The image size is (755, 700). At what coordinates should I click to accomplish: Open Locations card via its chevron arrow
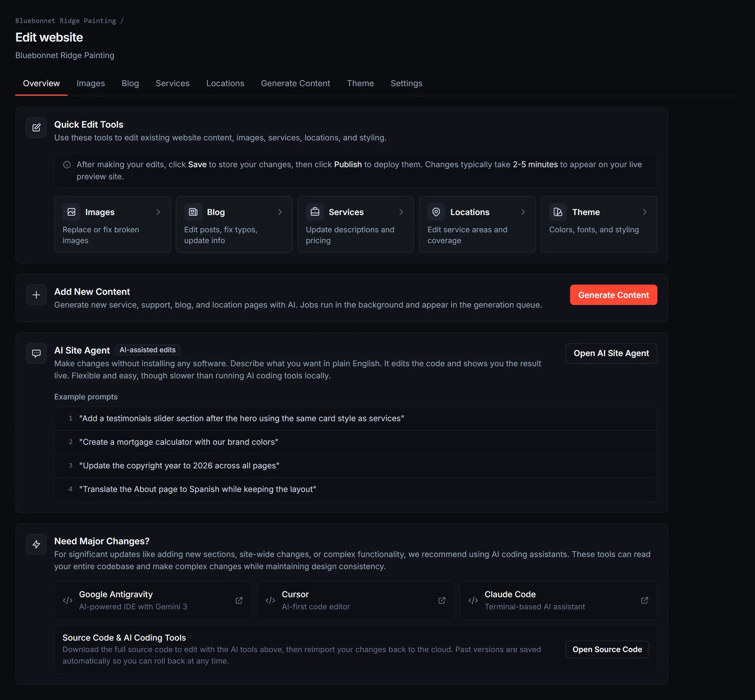[x=523, y=212]
